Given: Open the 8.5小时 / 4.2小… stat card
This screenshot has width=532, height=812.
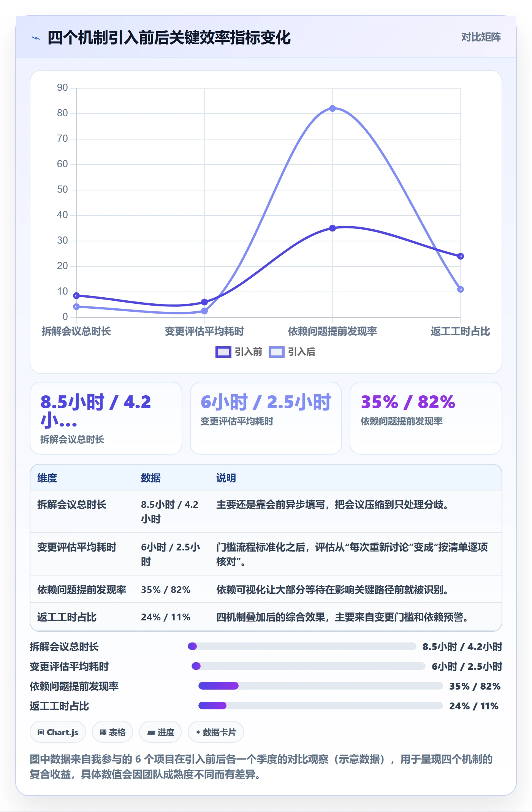Looking at the screenshot, I should pos(106,418).
